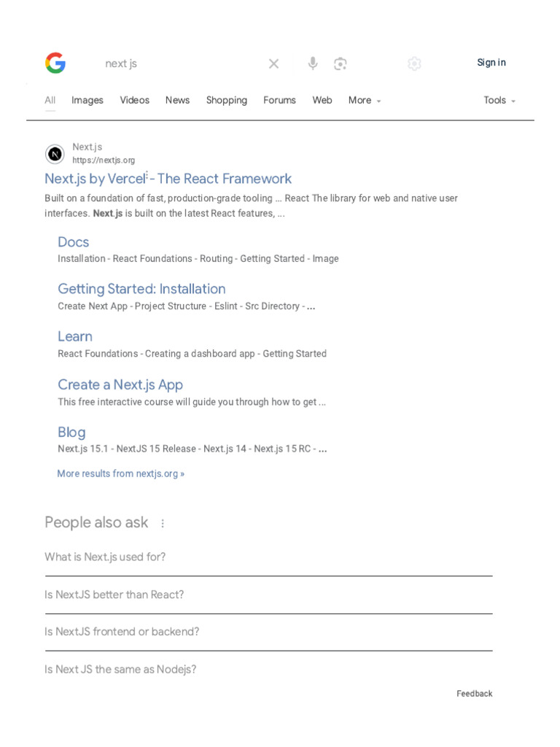
Task: Open options dots beside People also ask
Action: coord(163,523)
